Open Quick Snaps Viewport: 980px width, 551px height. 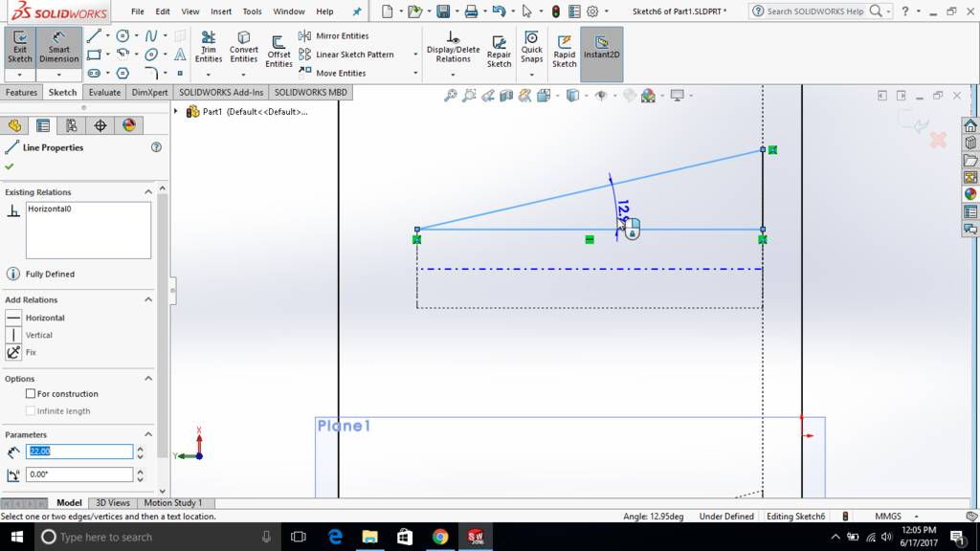532,47
